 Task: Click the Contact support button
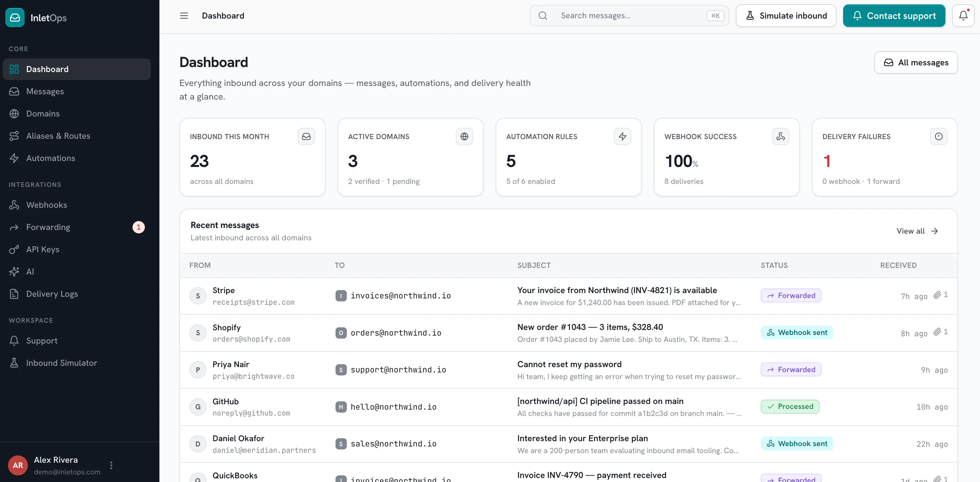894,16
